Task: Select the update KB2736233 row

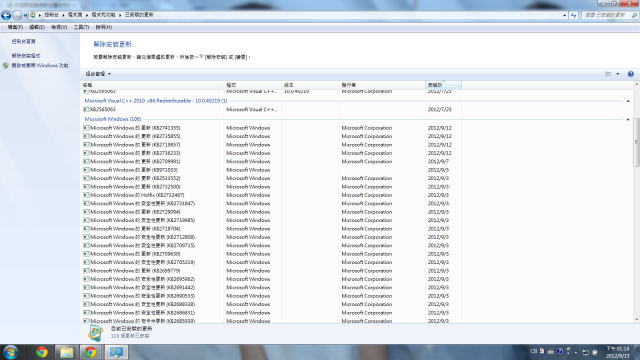Action: point(271,153)
